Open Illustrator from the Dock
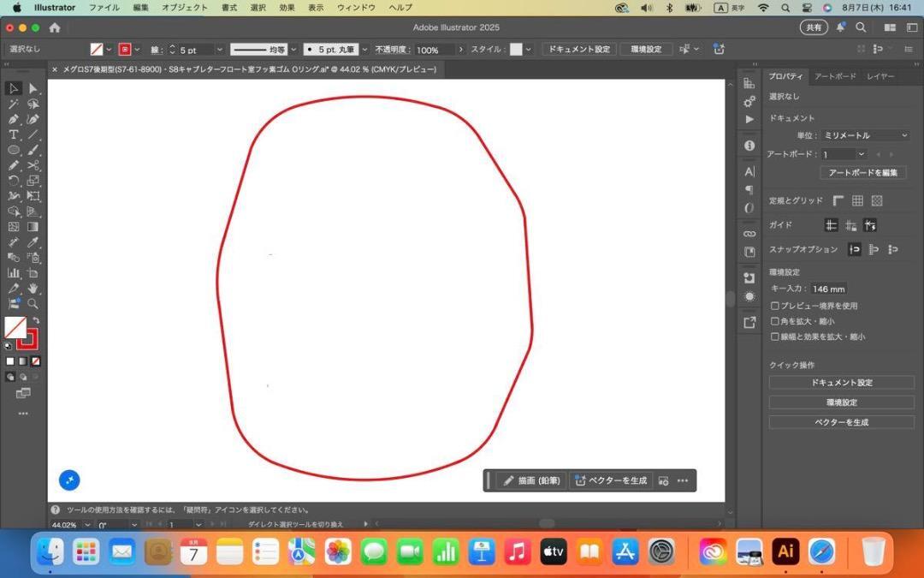Screen dimensions: 924x578 click(785, 552)
